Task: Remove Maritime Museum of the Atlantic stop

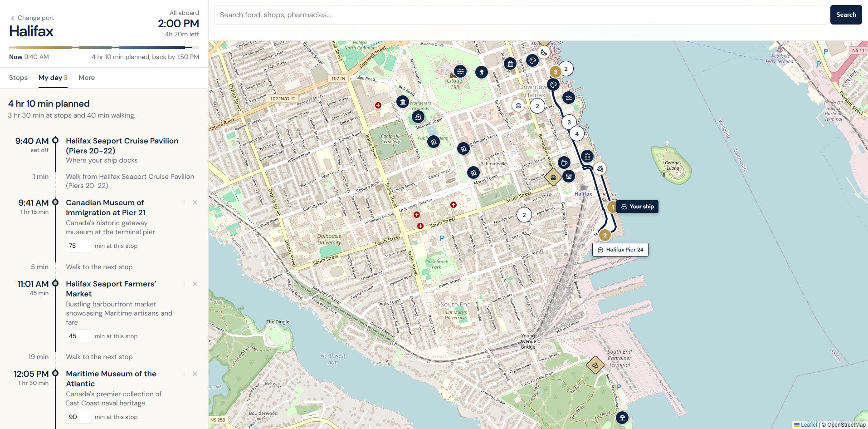Action: pyautogui.click(x=195, y=374)
